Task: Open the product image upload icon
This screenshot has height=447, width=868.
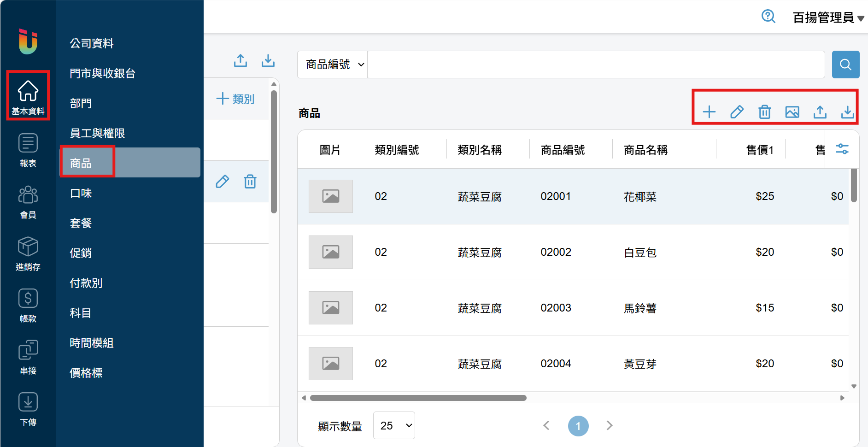Action: [792, 112]
